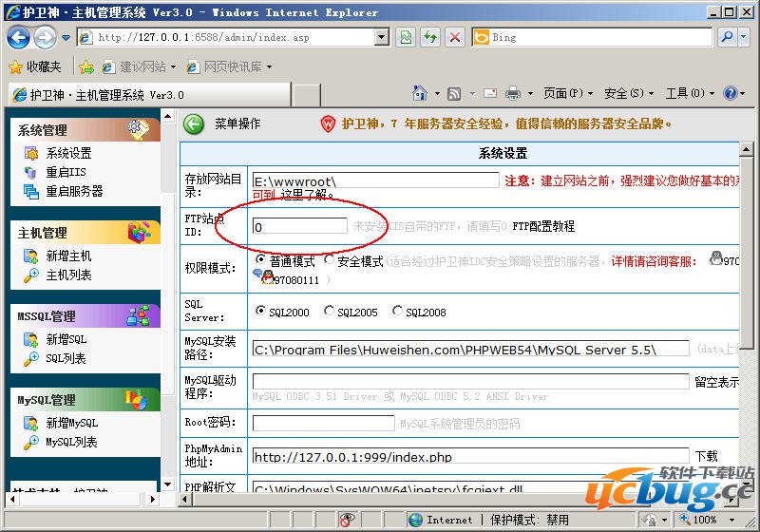Screen dimensions: 760x532
Task: Click the 主机管理 section header
Action: pyautogui.click(x=85, y=233)
